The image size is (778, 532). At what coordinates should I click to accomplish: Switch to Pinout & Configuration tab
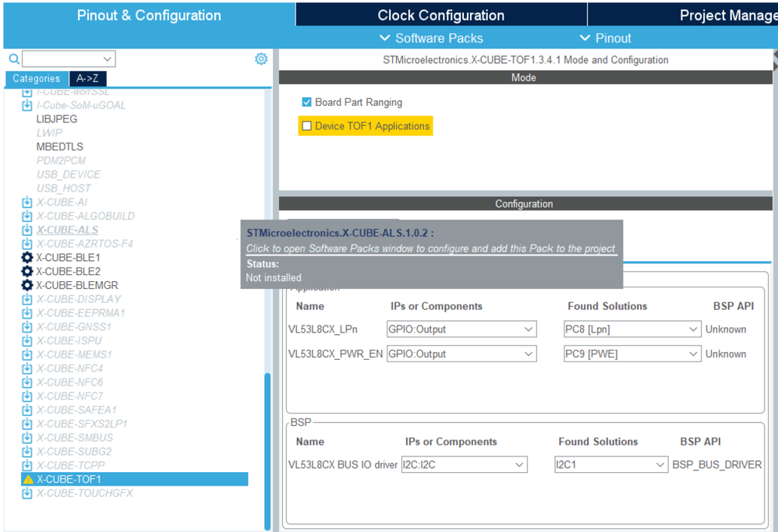click(149, 15)
